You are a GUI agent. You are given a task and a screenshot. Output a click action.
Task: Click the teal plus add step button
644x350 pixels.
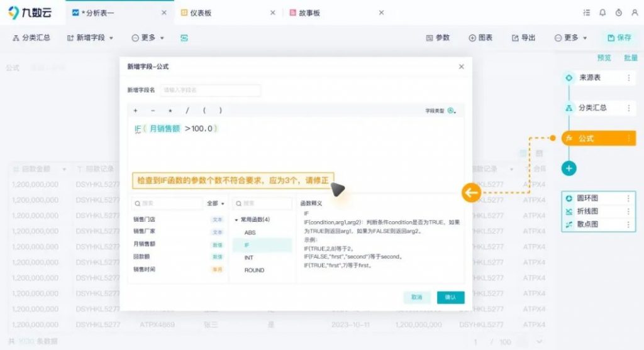(569, 168)
